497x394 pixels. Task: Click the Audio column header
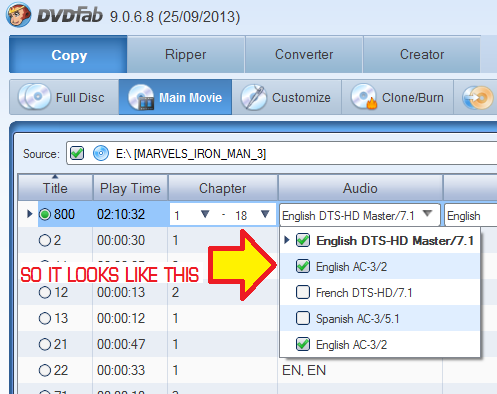pos(360,188)
